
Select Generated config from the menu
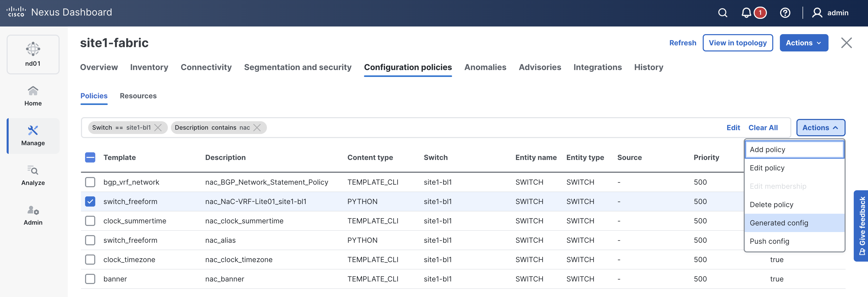point(779,223)
